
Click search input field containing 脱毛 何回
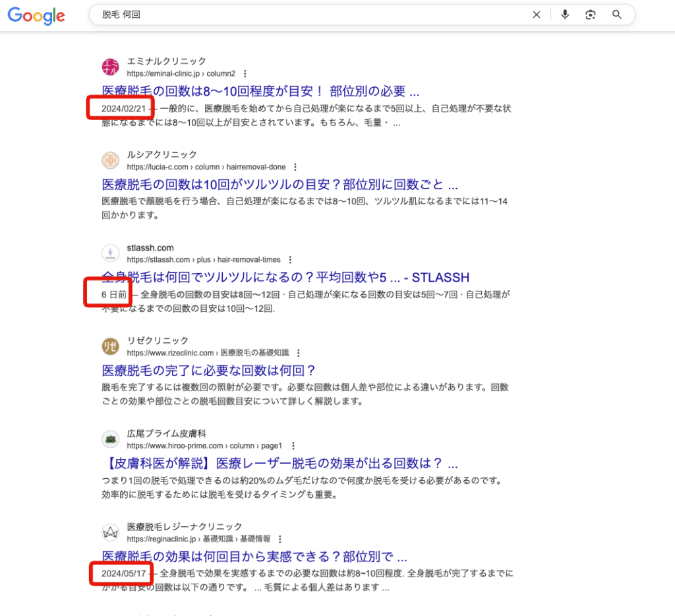(310, 15)
